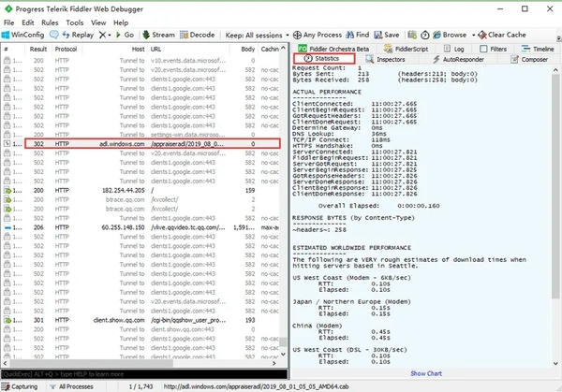This screenshot has width=562, height=392.
Task: Click the Show Chart link
Action: click(x=426, y=373)
